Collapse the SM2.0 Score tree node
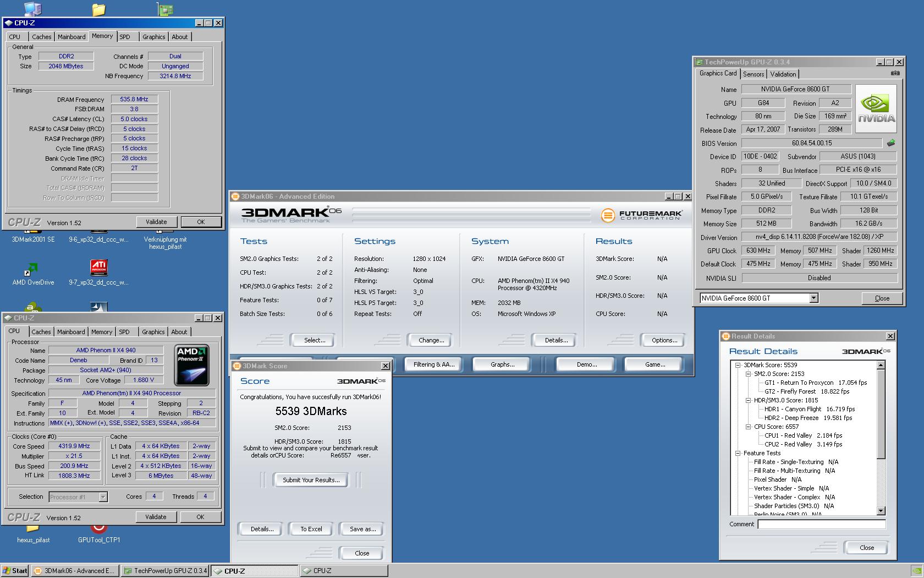The width and height of the screenshot is (924, 578). click(748, 374)
